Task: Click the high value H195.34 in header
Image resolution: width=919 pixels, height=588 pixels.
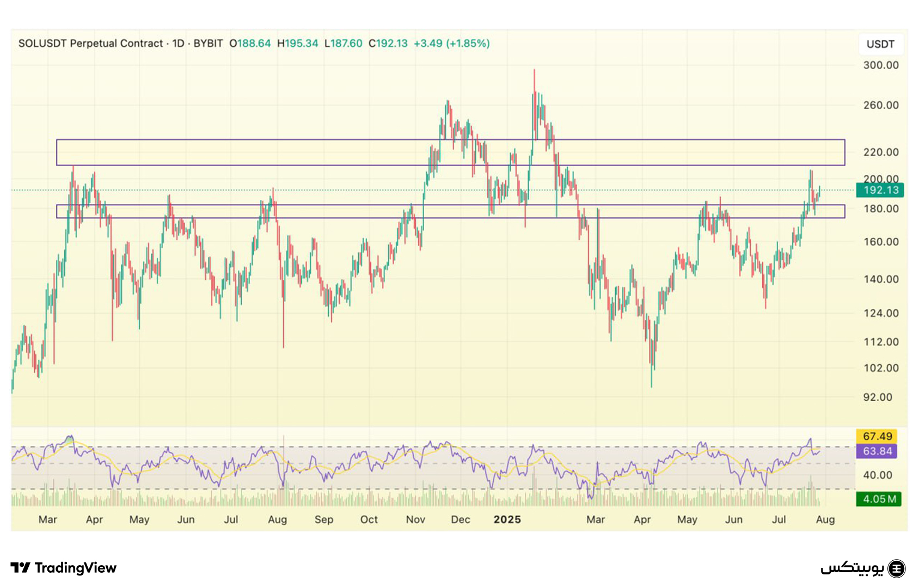Action: [297, 44]
